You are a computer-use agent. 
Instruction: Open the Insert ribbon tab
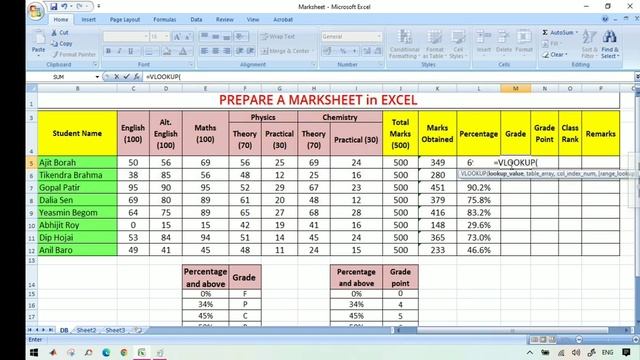(88, 19)
